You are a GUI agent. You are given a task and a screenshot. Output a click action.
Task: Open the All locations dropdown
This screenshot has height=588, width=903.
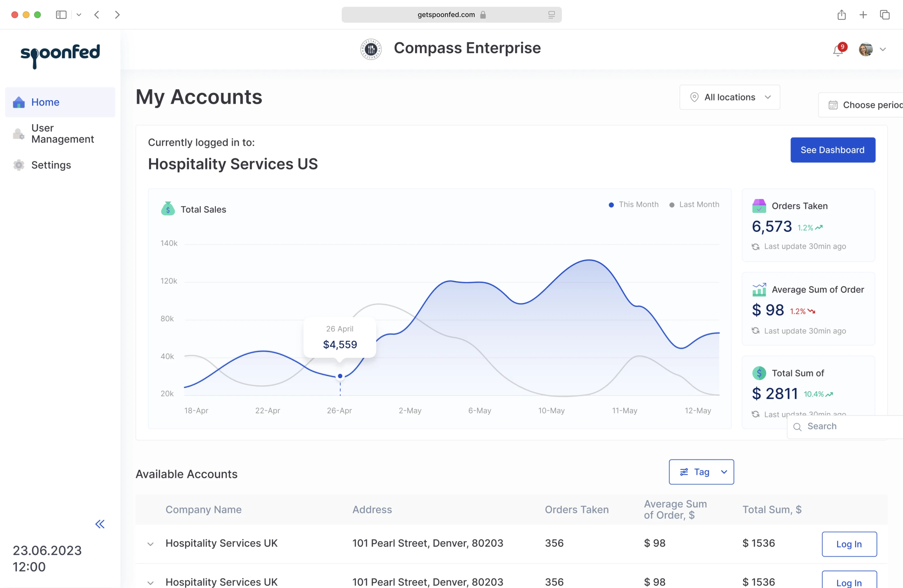tap(730, 98)
